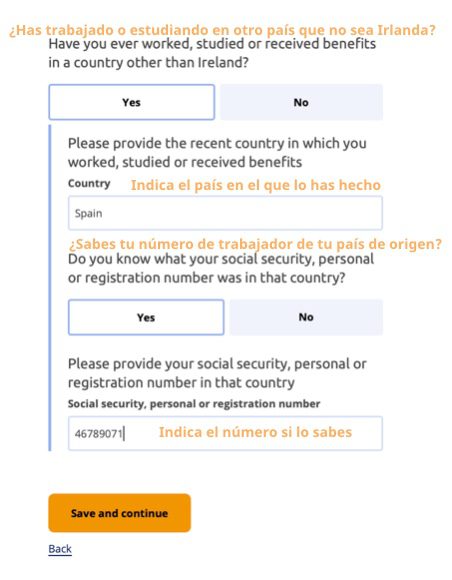Click the 'Please provide the recent country' text
This screenshot has height=580, width=452.
(x=217, y=152)
